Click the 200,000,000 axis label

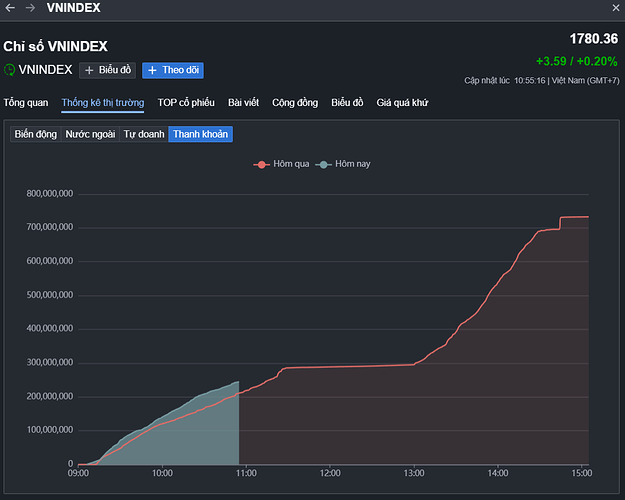[x=50, y=396]
